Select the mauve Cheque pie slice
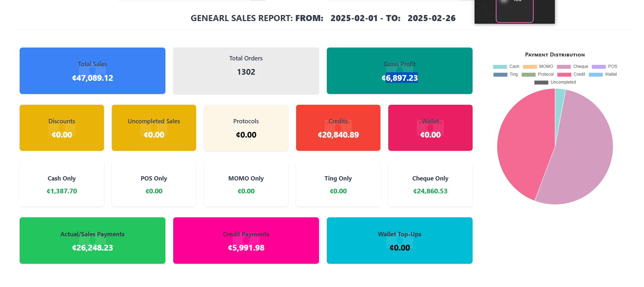This screenshot has width=644, height=287. tap(582, 154)
